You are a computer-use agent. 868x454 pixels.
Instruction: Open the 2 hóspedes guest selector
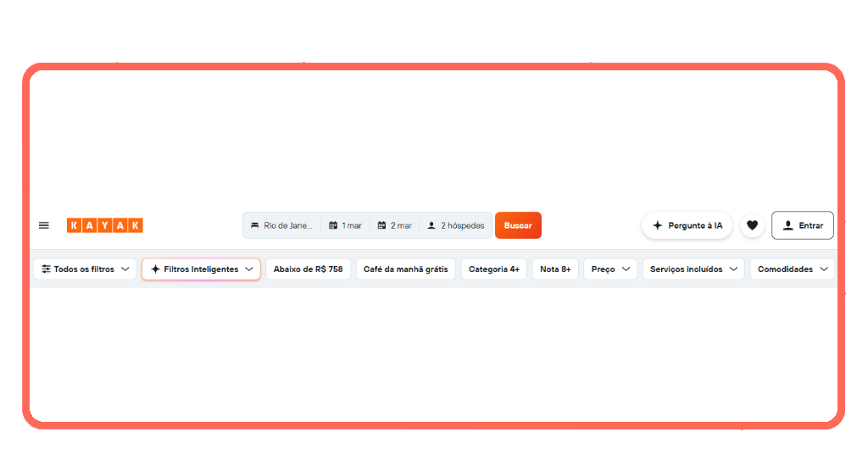tap(455, 225)
